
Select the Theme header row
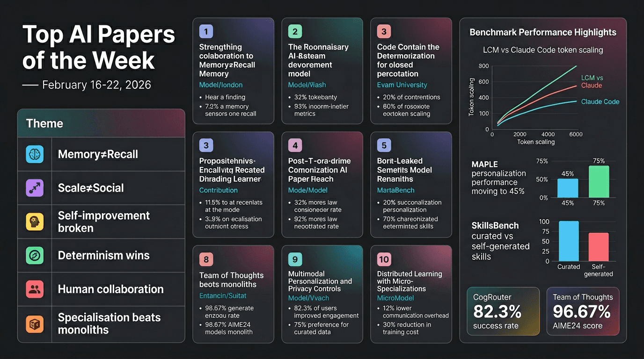[101, 123]
